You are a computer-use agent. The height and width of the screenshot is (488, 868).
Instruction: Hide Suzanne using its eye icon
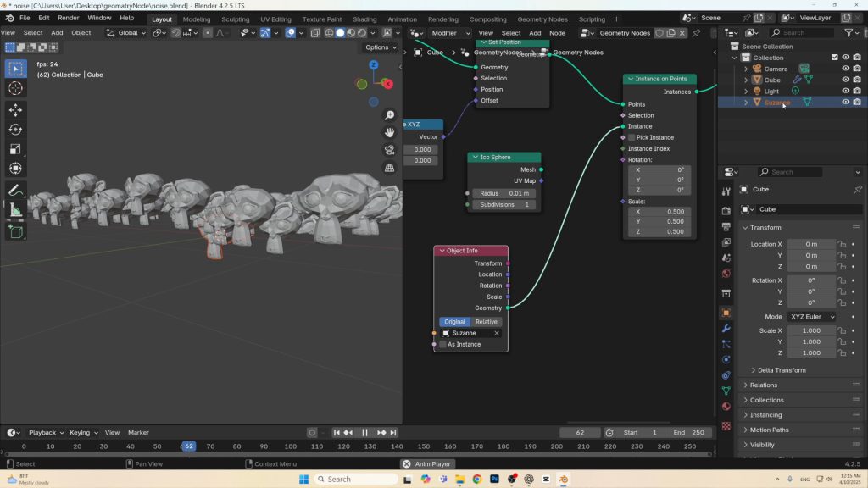(x=845, y=102)
